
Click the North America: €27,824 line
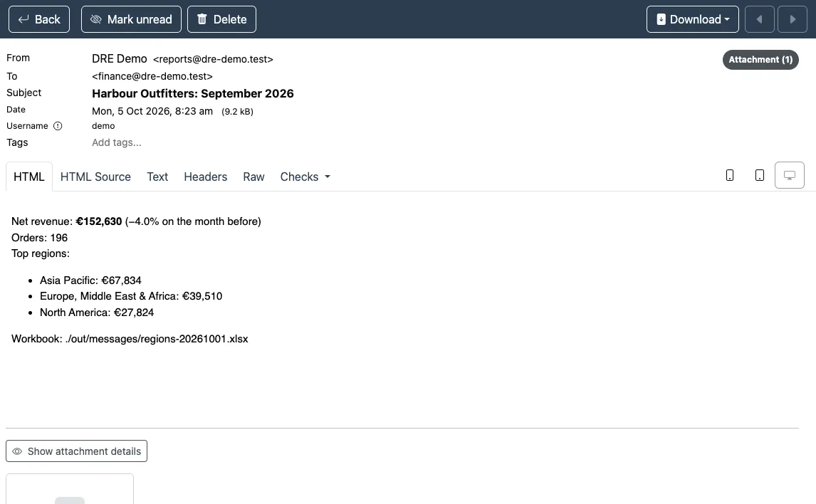pos(97,313)
